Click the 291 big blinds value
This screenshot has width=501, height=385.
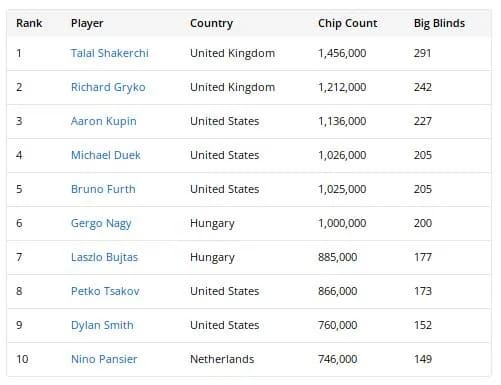422,53
